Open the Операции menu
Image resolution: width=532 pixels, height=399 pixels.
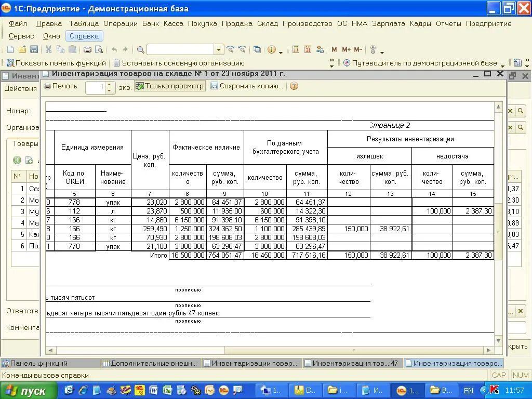point(121,24)
